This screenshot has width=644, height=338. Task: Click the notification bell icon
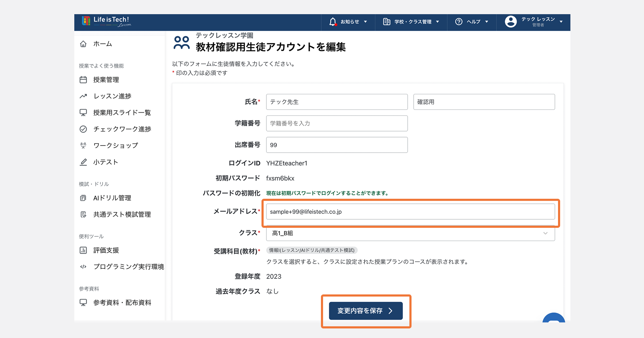click(333, 22)
